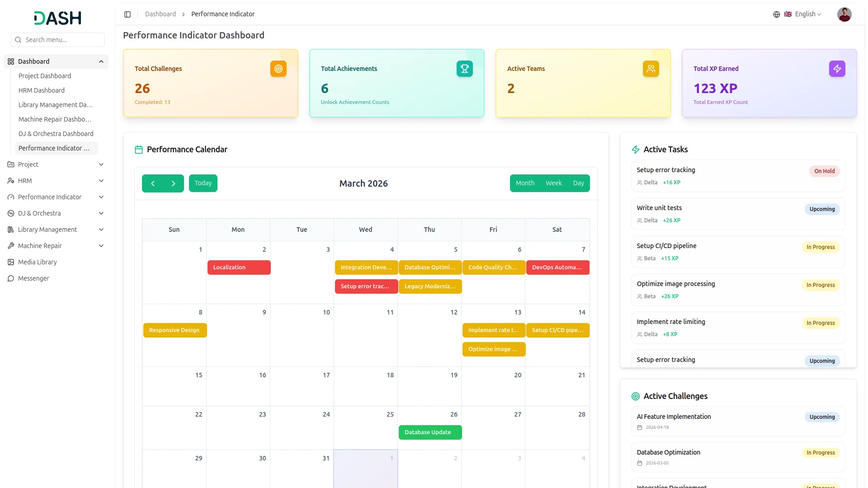Screen dimensions: 868x488
Task: Toggle the sidebar panel icon
Action: point(127,14)
